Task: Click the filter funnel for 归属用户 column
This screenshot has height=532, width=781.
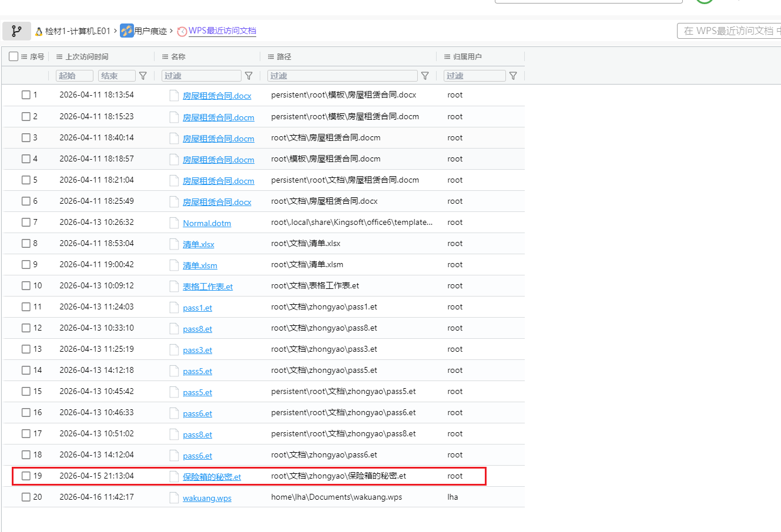Action: 513,76
